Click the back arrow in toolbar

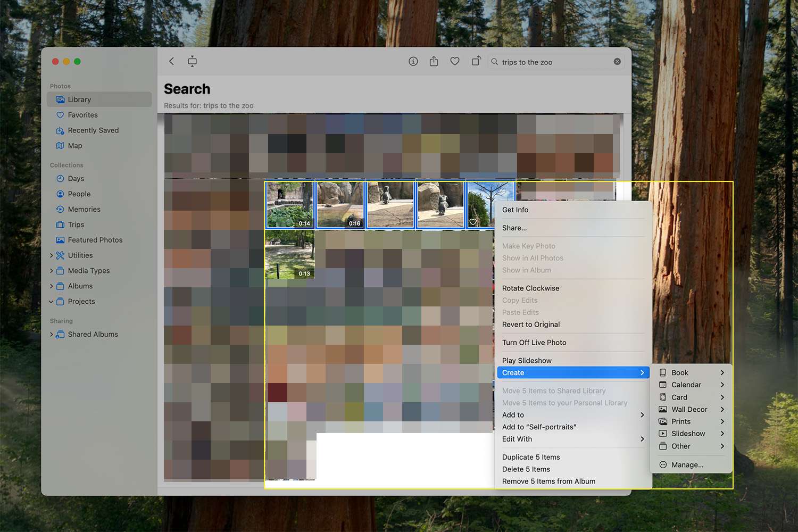click(171, 62)
